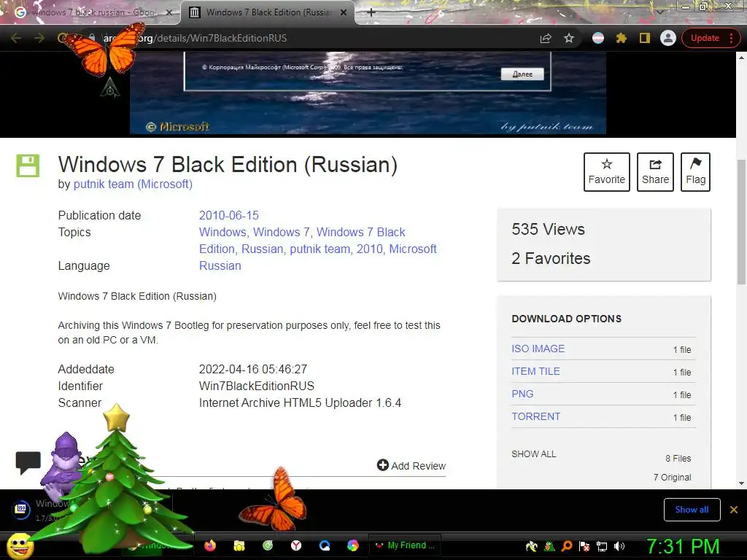Download the PNG file
This screenshot has height=560, width=747.
click(x=522, y=394)
